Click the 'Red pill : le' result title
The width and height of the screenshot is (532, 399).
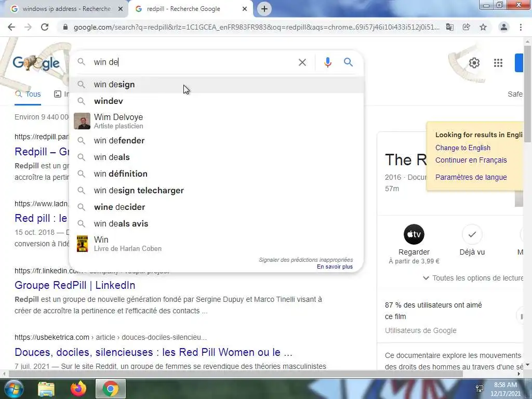pyautogui.click(x=41, y=218)
